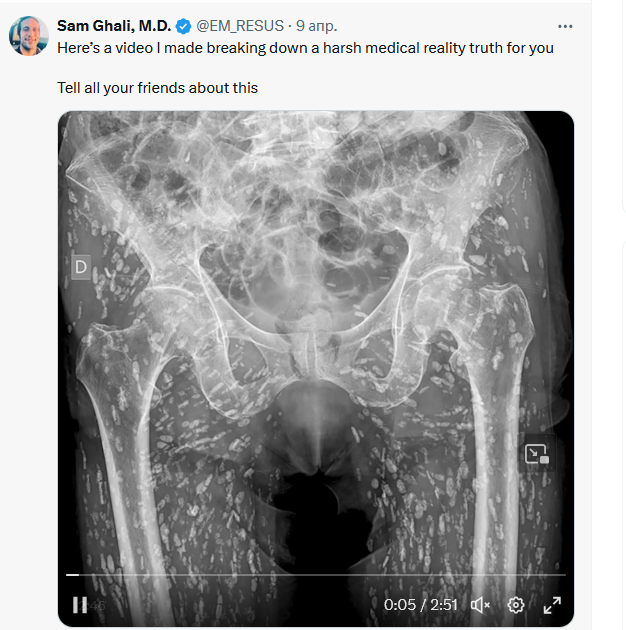Pause the video playback
This screenshot has height=630, width=626.
80,604
